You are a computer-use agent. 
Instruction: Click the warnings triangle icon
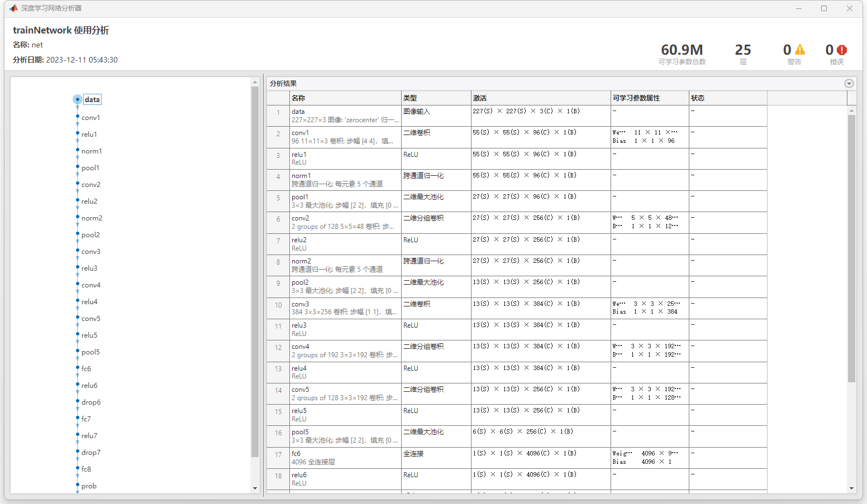(800, 50)
